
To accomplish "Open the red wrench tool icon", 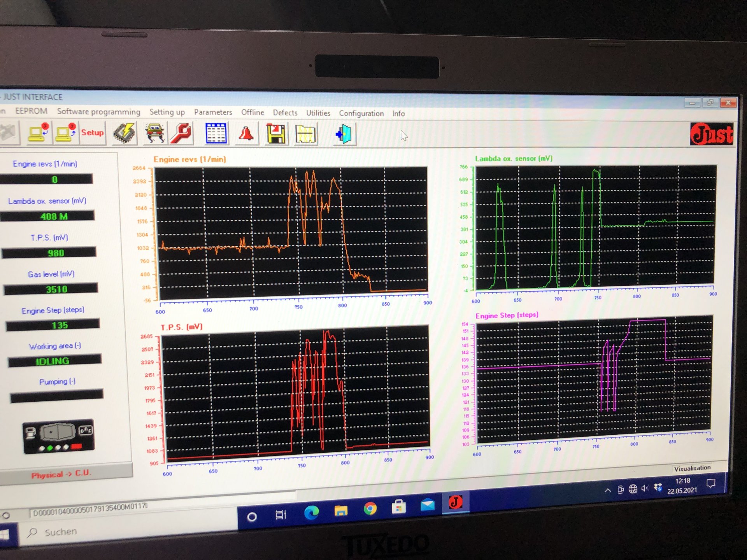I will (x=181, y=133).
